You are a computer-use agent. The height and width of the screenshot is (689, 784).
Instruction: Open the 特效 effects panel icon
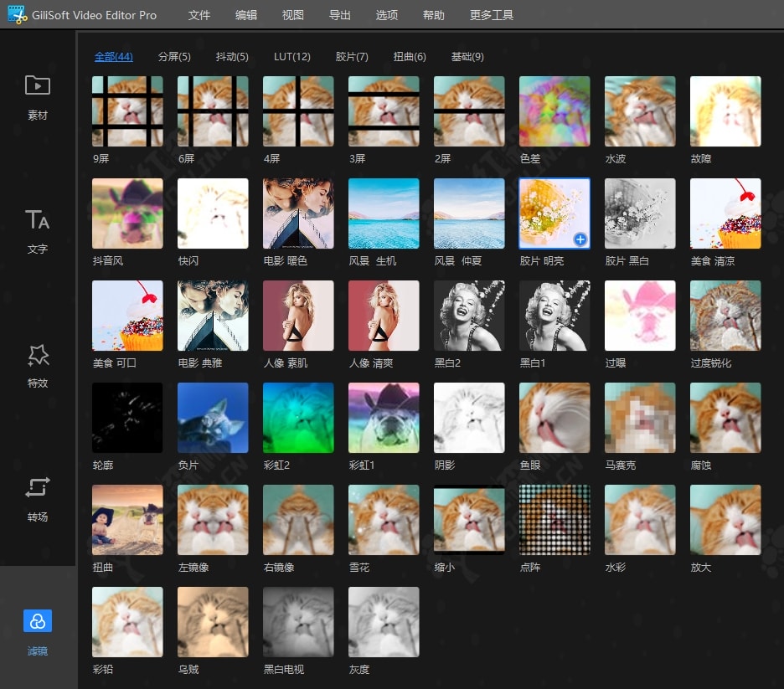[38, 355]
